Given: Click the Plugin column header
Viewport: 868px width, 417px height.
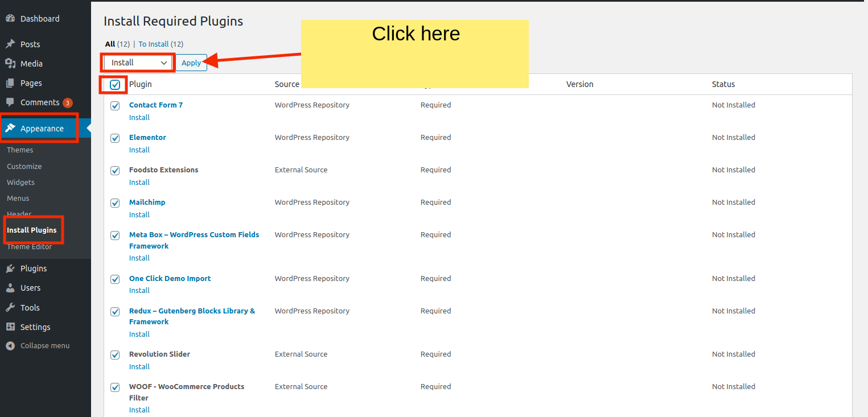Looking at the screenshot, I should tap(141, 84).
